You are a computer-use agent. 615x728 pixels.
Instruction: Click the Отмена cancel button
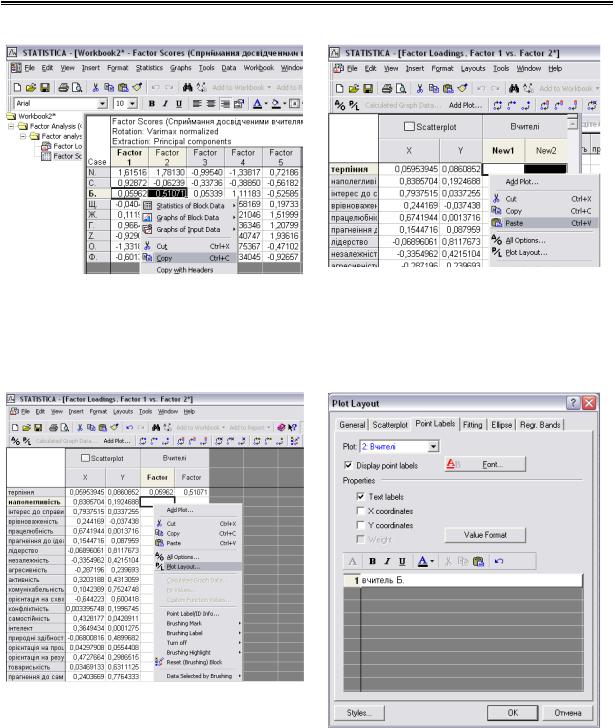(568, 713)
